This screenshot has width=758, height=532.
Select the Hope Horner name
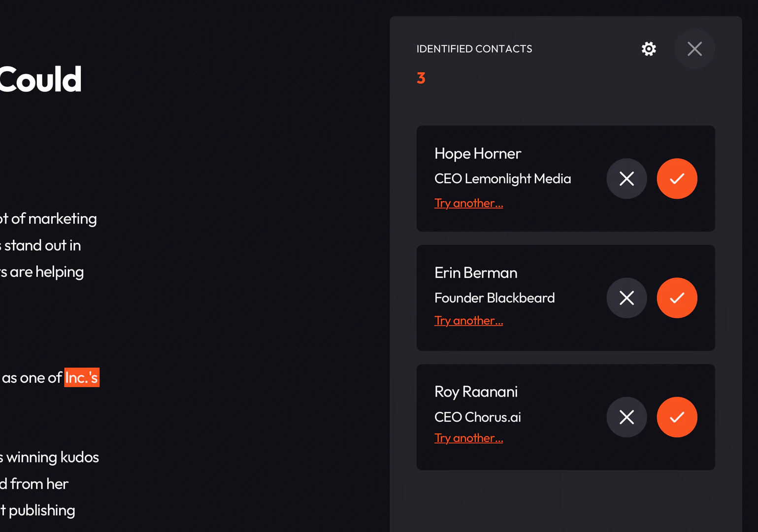(x=477, y=154)
